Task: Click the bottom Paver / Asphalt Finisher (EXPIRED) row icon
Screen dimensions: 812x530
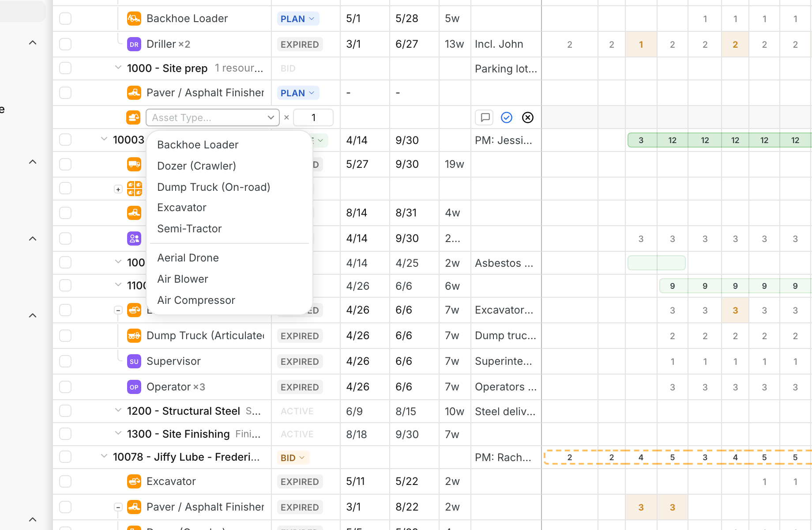Action: tap(134, 507)
